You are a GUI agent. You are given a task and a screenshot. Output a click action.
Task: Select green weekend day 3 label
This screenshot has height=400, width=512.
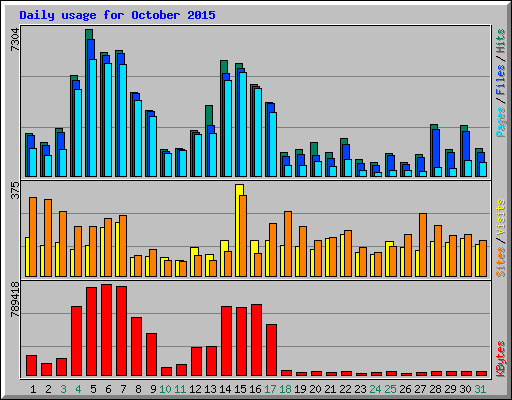click(63, 389)
